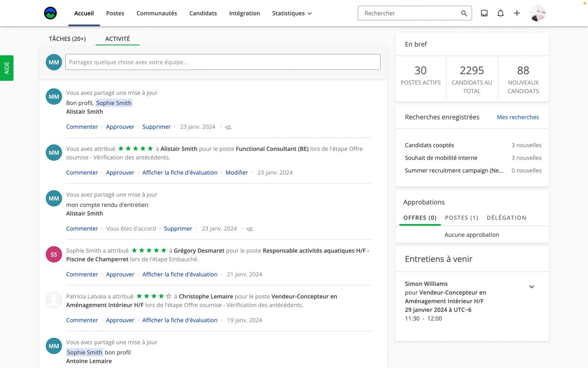This screenshot has height=368, width=588.
Task: Open the notifications bell
Action: pyautogui.click(x=500, y=13)
